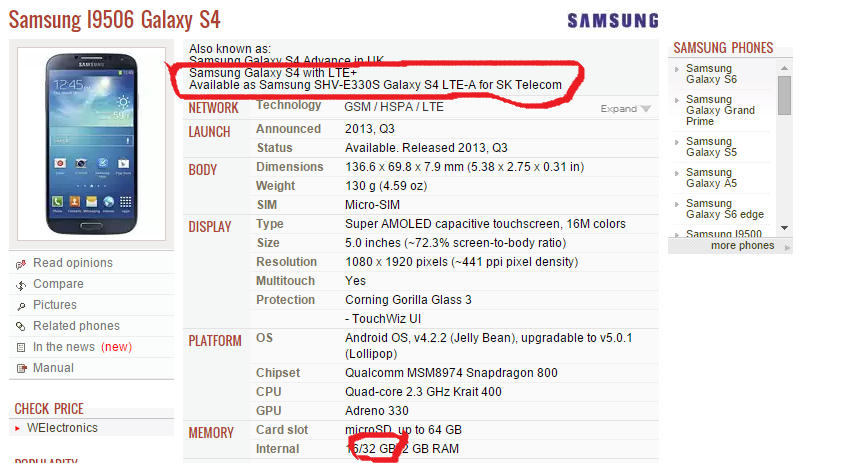Open the Compare link
The width and height of the screenshot is (850, 463).
(58, 284)
